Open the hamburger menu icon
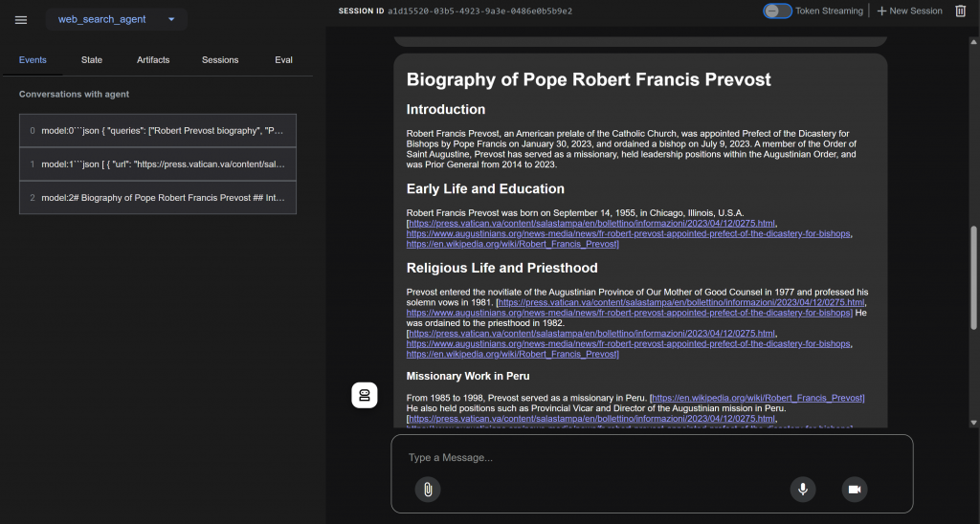Viewport: 980px width, 524px height. pos(21,19)
